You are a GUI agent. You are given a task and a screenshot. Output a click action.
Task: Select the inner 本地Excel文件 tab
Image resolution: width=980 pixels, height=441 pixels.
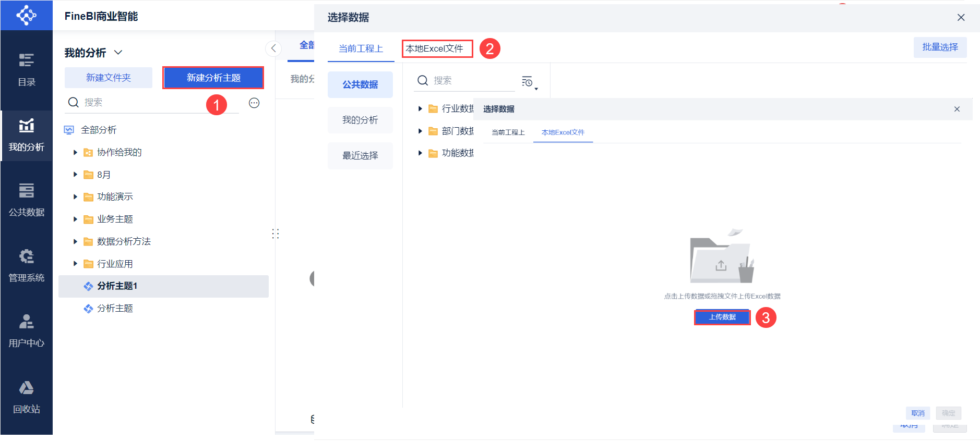(x=563, y=132)
